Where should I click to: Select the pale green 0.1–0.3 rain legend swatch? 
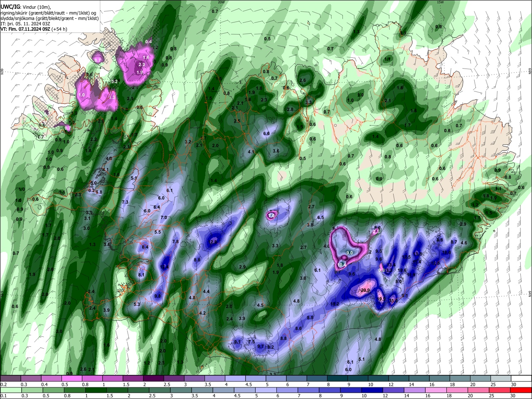click(x=11, y=390)
